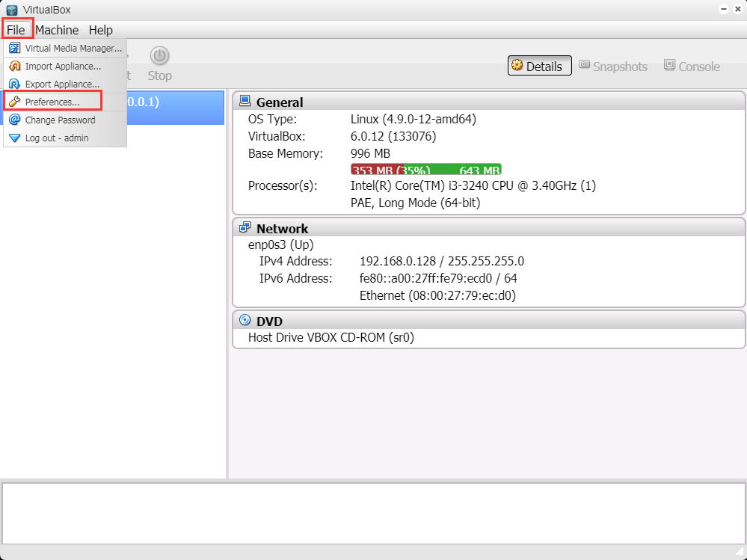Click the Import Appliance arrow icon

pyautogui.click(x=15, y=67)
